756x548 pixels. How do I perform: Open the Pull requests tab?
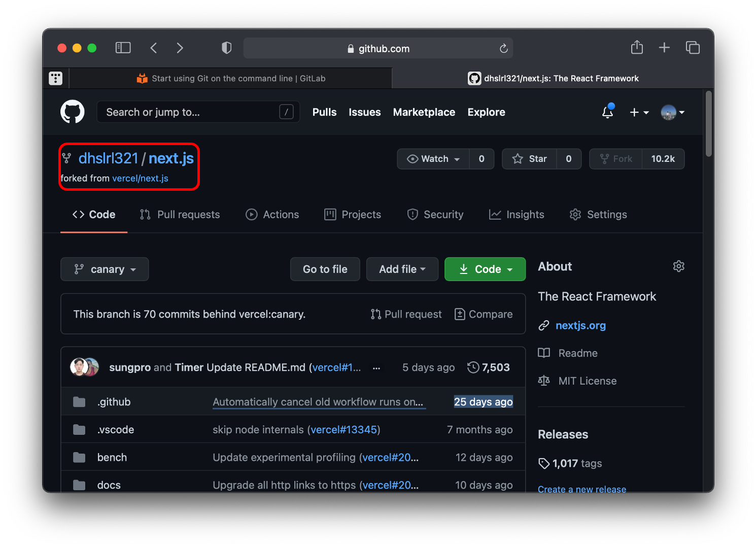(x=180, y=215)
